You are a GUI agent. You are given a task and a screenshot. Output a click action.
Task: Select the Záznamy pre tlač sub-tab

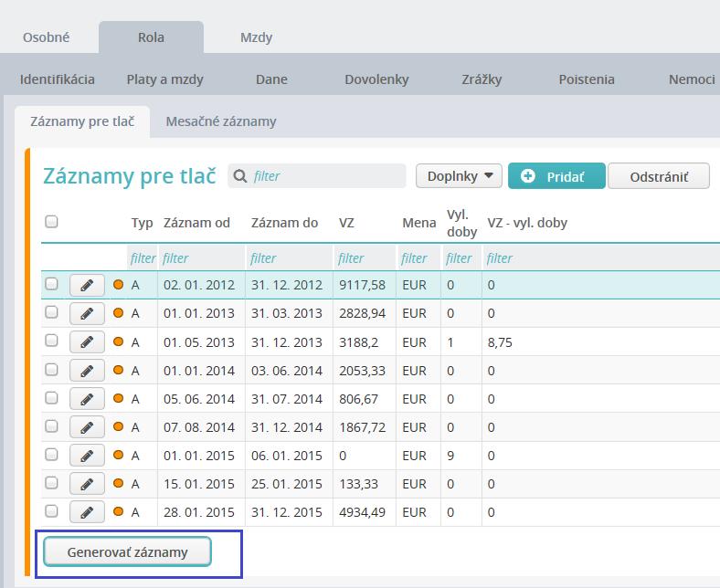pos(82,121)
